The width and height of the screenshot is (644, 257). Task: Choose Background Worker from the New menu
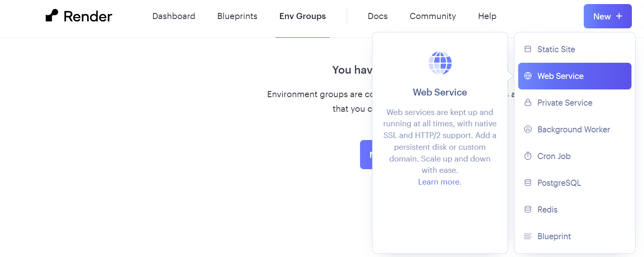pos(574,130)
